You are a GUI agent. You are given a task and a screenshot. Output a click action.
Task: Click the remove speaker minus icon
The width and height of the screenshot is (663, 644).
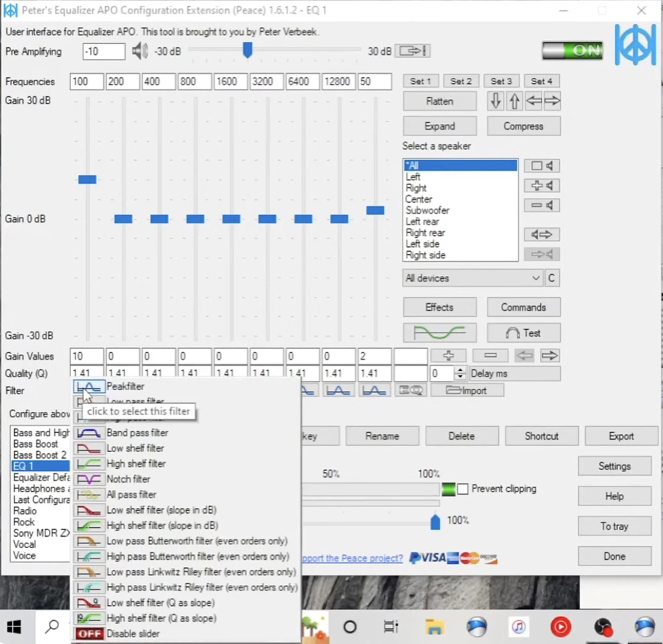pos(542,205)
